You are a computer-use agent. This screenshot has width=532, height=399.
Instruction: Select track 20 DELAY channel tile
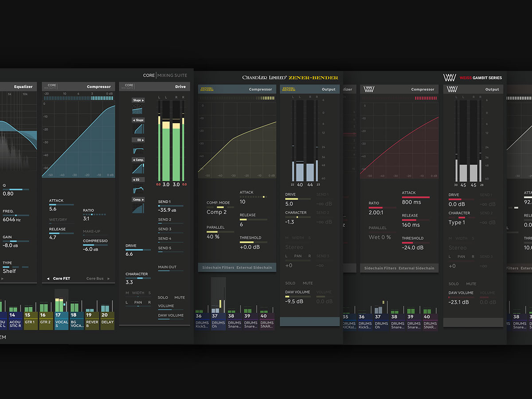point(107,321)
